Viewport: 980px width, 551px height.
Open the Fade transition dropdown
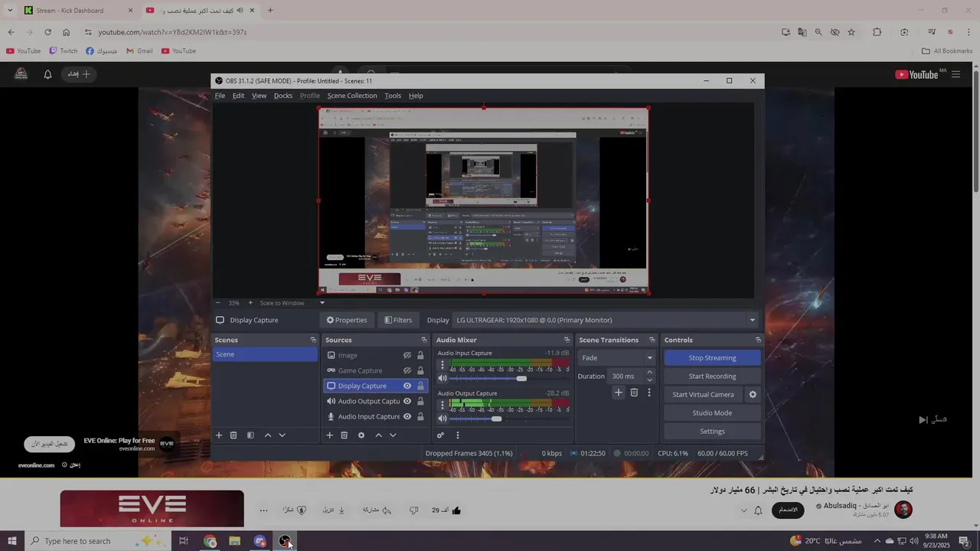click(x=617, y=357)
